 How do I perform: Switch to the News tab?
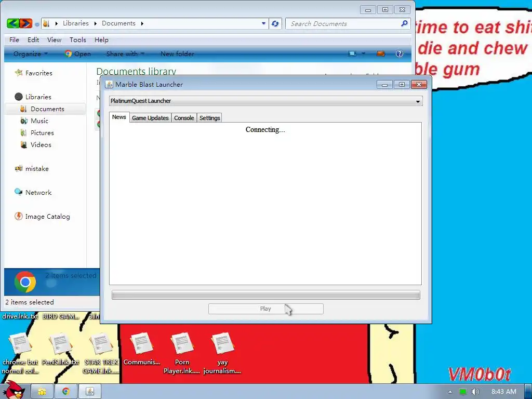point(119,117)
